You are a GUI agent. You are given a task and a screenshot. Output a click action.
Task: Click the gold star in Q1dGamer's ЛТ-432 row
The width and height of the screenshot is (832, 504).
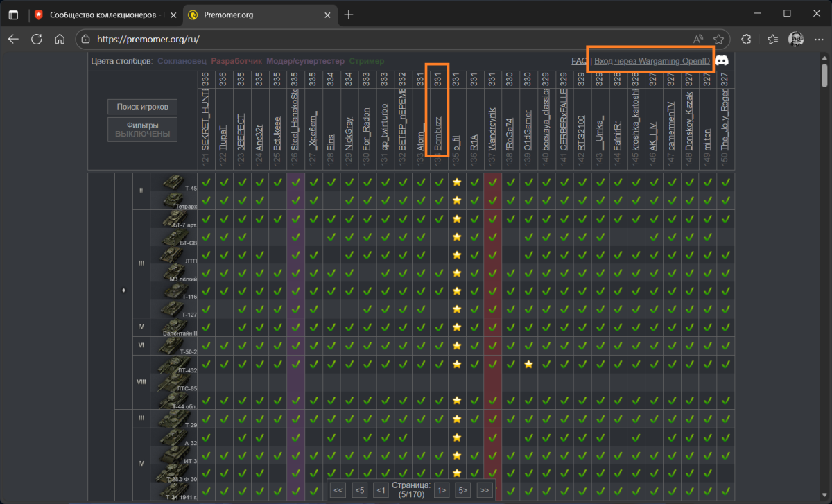528,364
